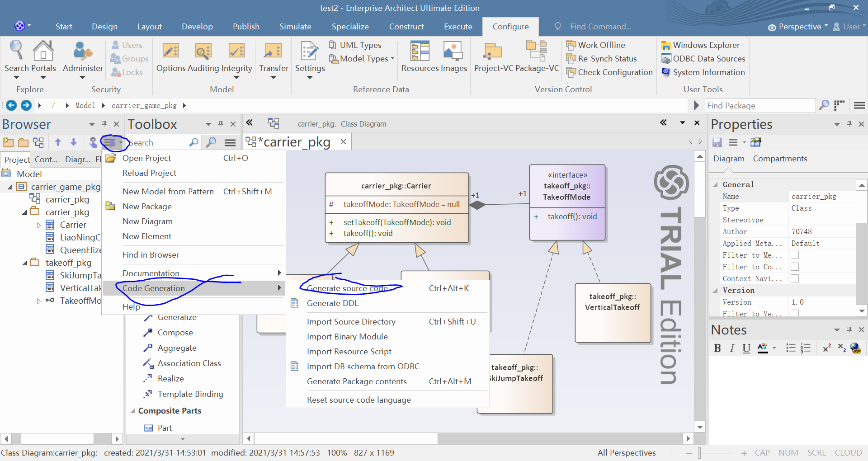
Task: Click the Browser move up arrow
Action: (x=58, y=142)
